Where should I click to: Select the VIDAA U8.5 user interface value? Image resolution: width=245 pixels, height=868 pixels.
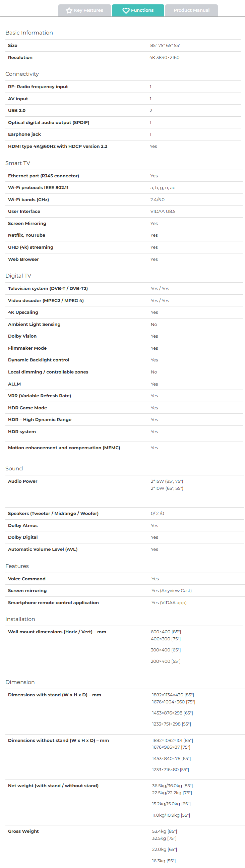pos(163,212)
